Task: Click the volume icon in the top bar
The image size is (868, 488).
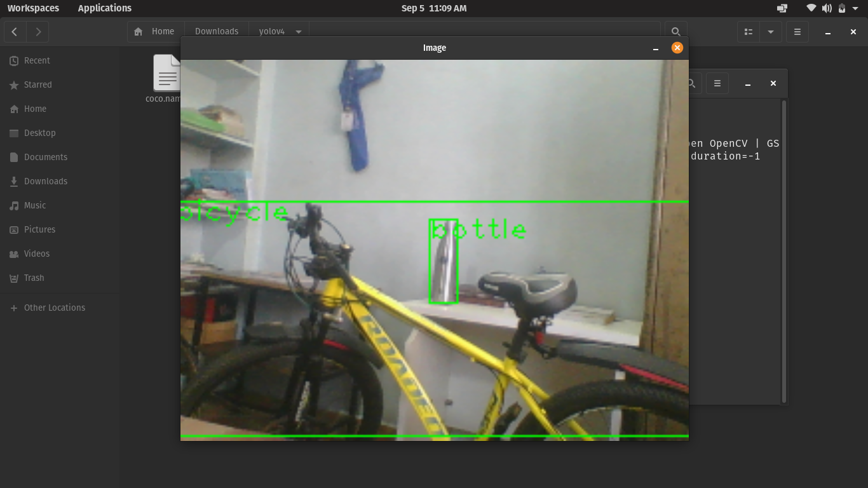Action: tap(827, 8)
